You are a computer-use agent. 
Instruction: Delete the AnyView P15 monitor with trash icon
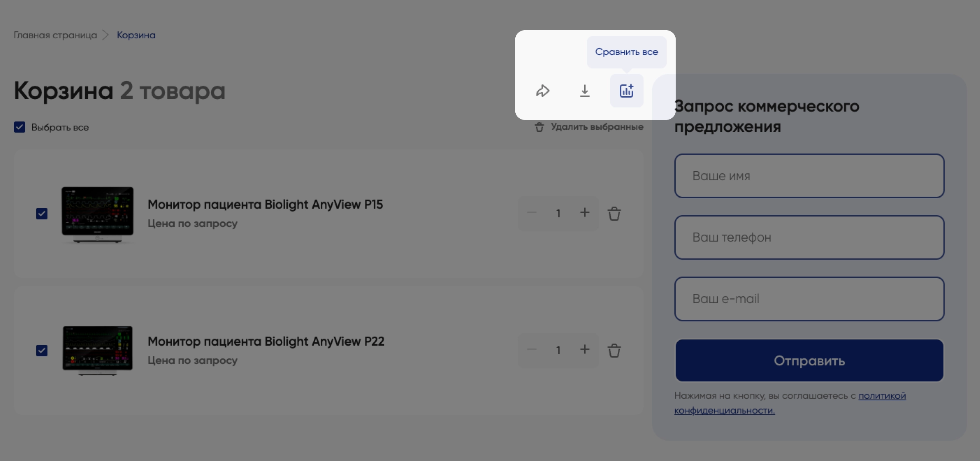(614, 213)
